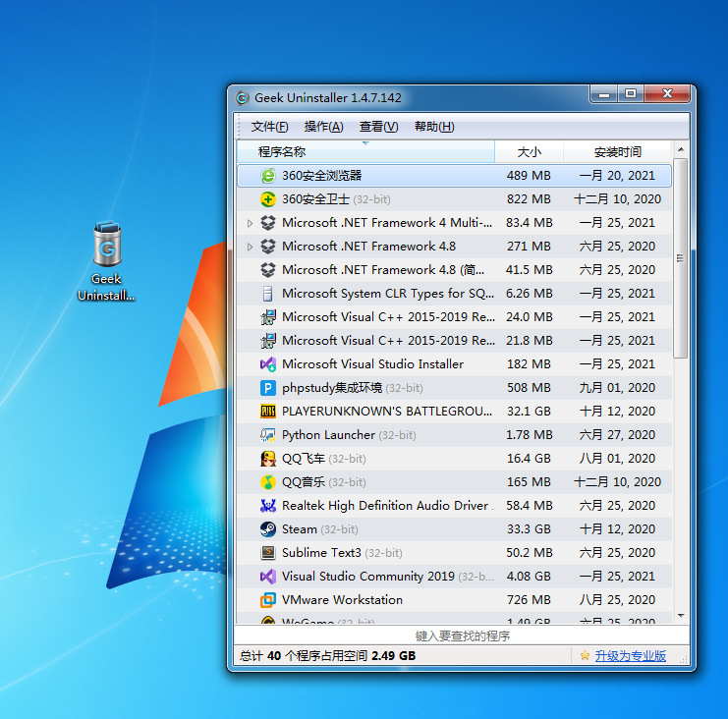Maximize the Geek Uninstaller window
Image resolution: width=728 pixels, height=719 pixels.
(631, 94)
